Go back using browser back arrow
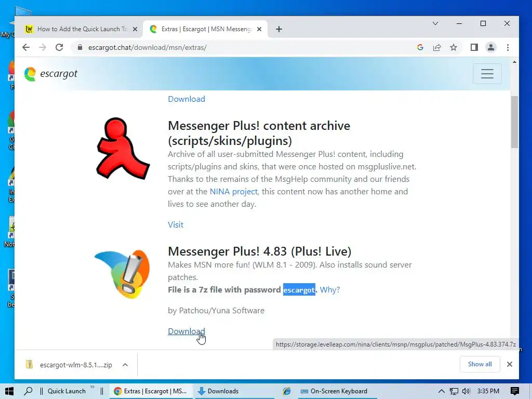The width and height of the screenshot is (532, 399). point(26,47)
